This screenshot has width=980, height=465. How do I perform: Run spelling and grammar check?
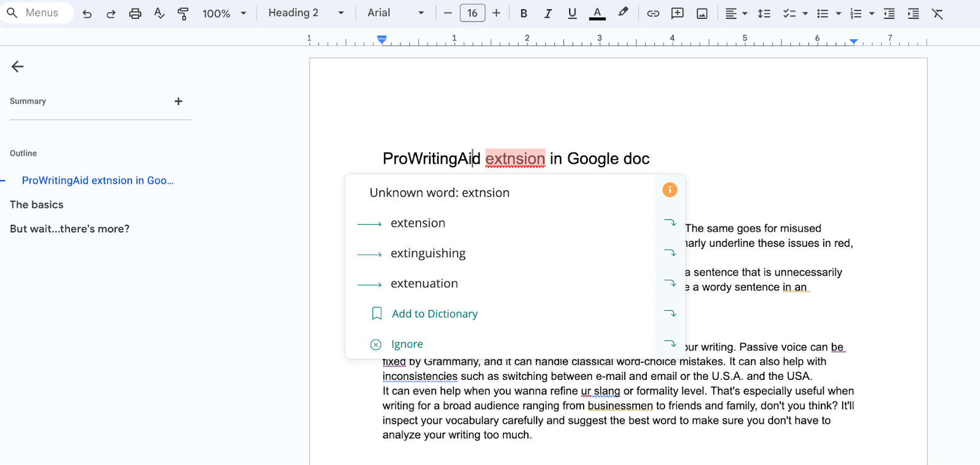(159, 13)
